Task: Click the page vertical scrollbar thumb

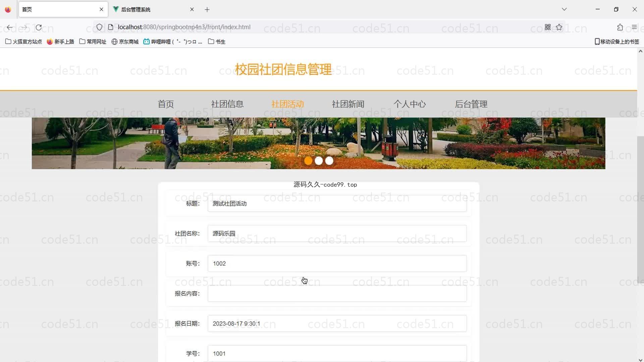Action: click(x=640, y=209)
